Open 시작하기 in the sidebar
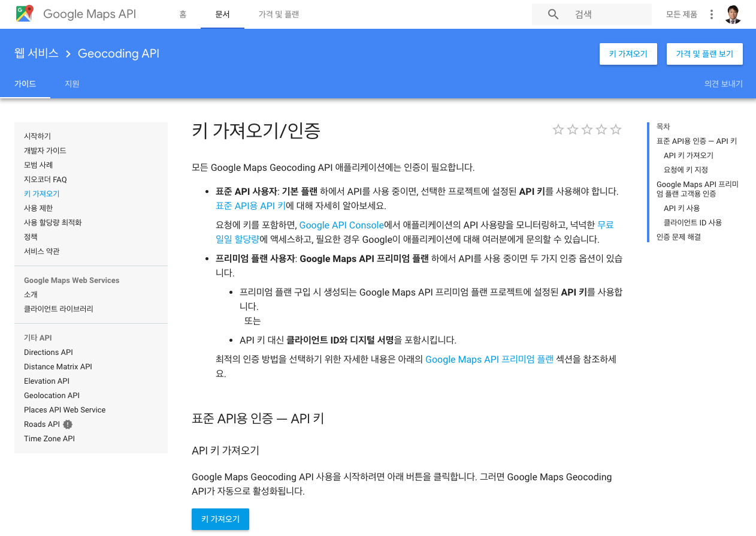756x536 pixels. coord(37,137)
